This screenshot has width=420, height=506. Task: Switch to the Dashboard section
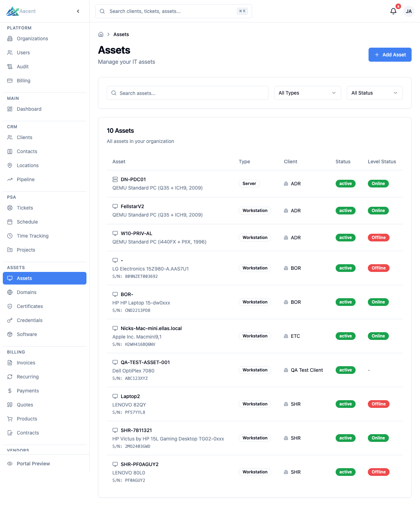[29, 109]
